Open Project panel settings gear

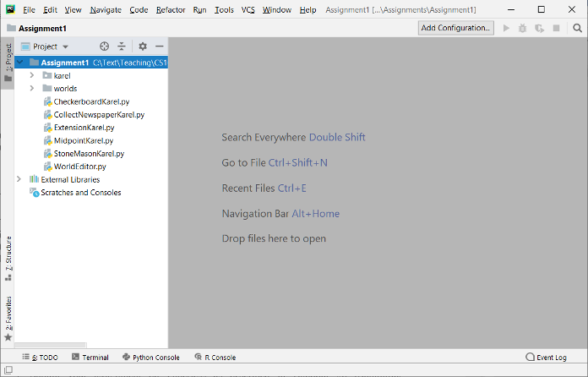point(142,46)
